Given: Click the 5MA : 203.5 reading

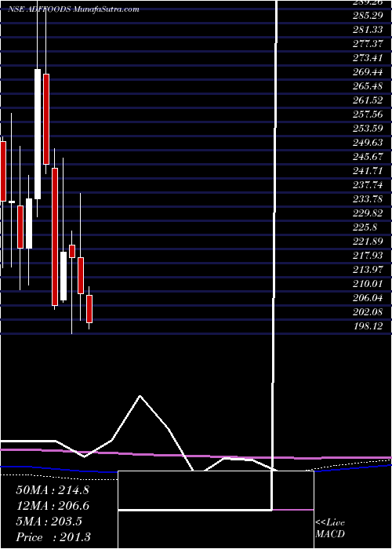Looking at the screenshot, I should point(49,522).
